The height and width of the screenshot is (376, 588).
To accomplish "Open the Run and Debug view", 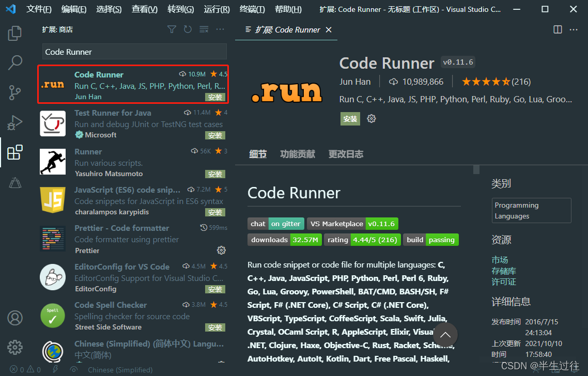I will tap(14, 122).
